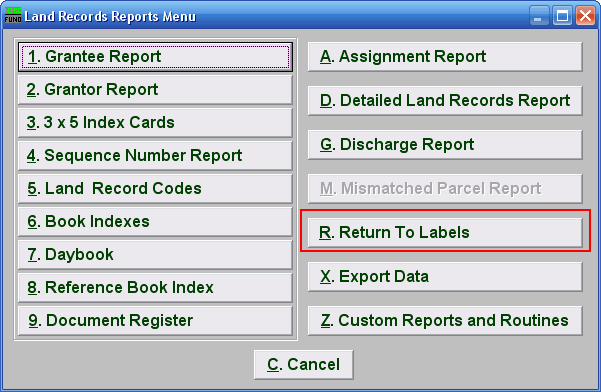Maximize the Land Records Reports Menu window
Screen dimensions: 601x392
(562, 16)
